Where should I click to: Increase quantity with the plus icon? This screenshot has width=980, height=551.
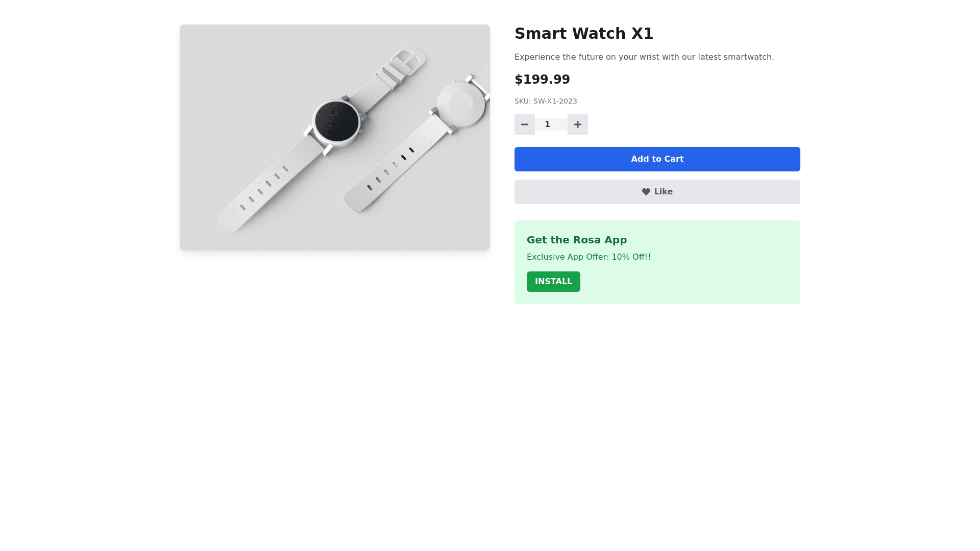coord(577,124)
